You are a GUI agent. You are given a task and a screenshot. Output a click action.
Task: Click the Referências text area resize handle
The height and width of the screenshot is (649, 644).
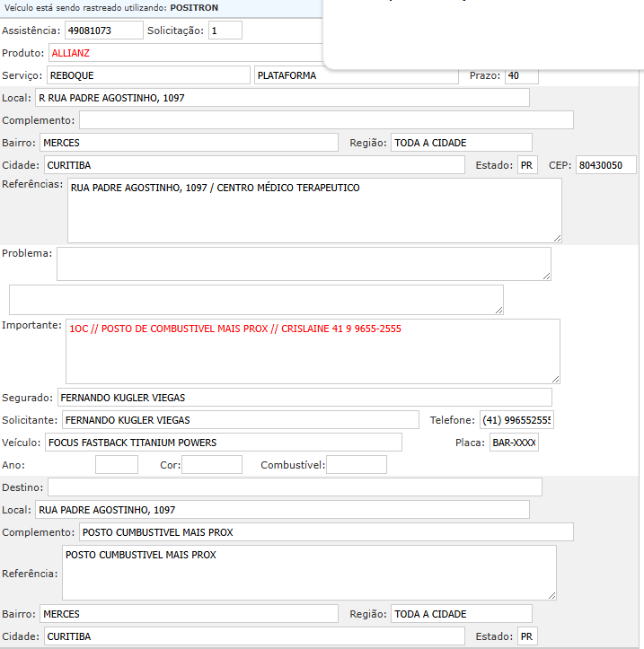[557, 238]
